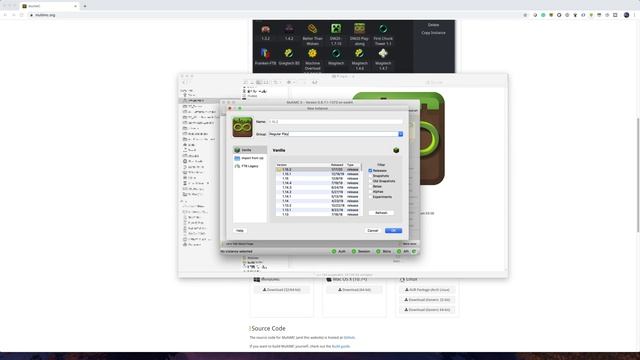Click Delete in the dark instance panel
Image resolution: width=640 pixels, height=360 pixels.
433,25
